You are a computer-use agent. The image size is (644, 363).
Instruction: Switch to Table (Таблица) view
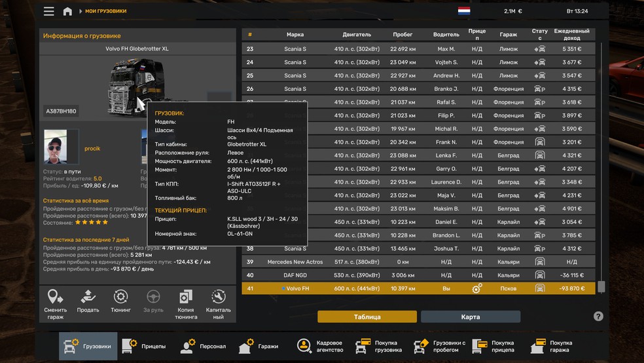click(x=367, y=316)
